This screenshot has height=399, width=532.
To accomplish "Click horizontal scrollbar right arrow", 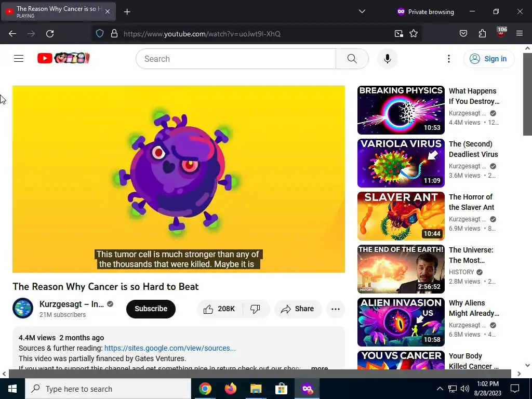I will (x=519, y=374).
